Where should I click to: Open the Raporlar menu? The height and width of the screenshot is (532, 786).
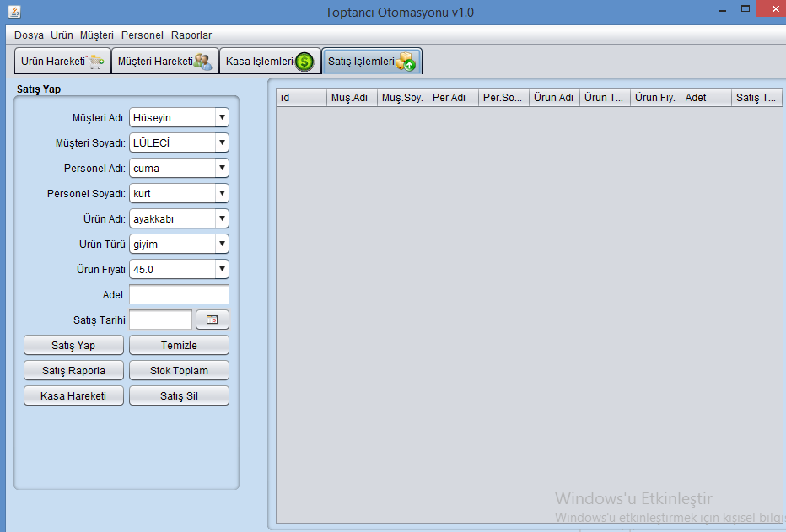tap(191, 35)
